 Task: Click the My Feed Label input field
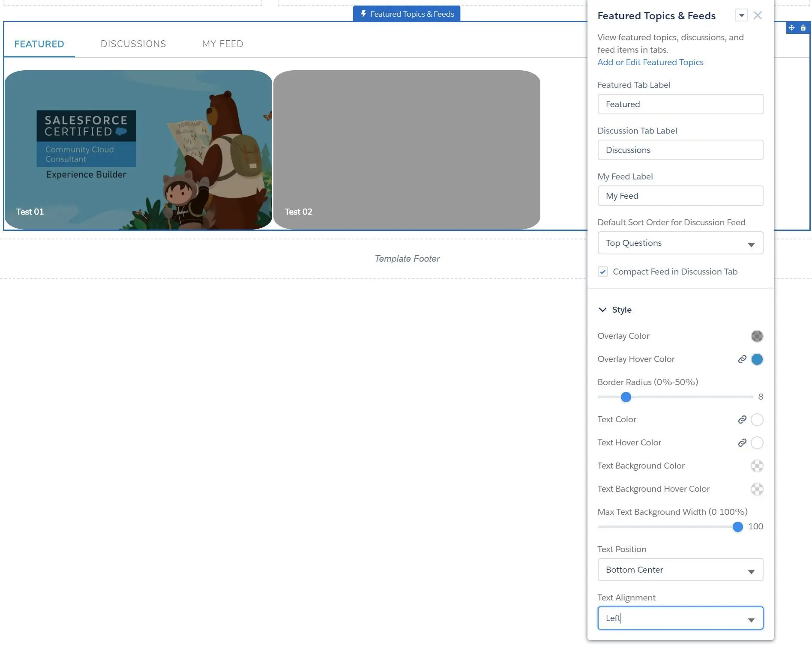pyautogui.click(x=680, y=196)
